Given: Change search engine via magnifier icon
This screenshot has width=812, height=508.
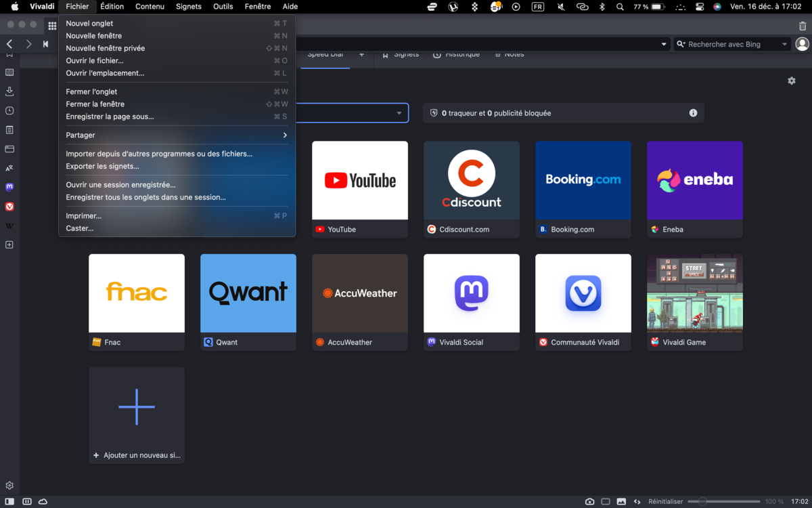Looking at the screenshot, I should [x=681, y=44].
